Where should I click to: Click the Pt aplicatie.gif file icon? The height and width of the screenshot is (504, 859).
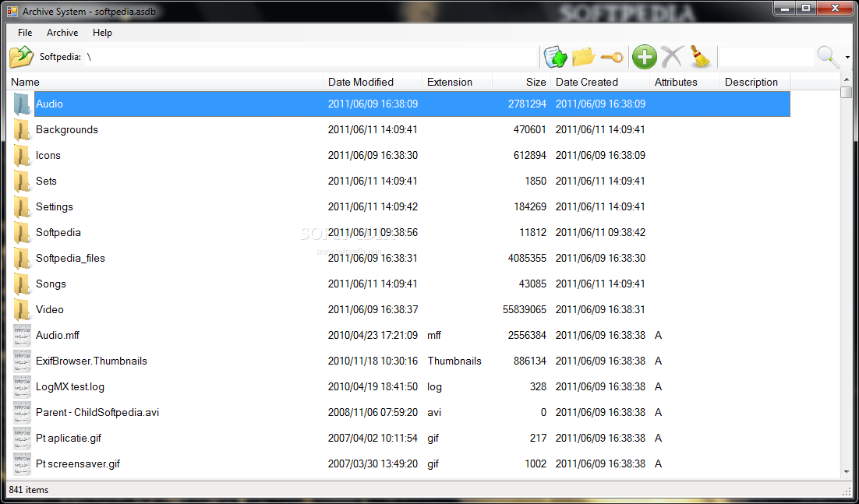(22, 439)
